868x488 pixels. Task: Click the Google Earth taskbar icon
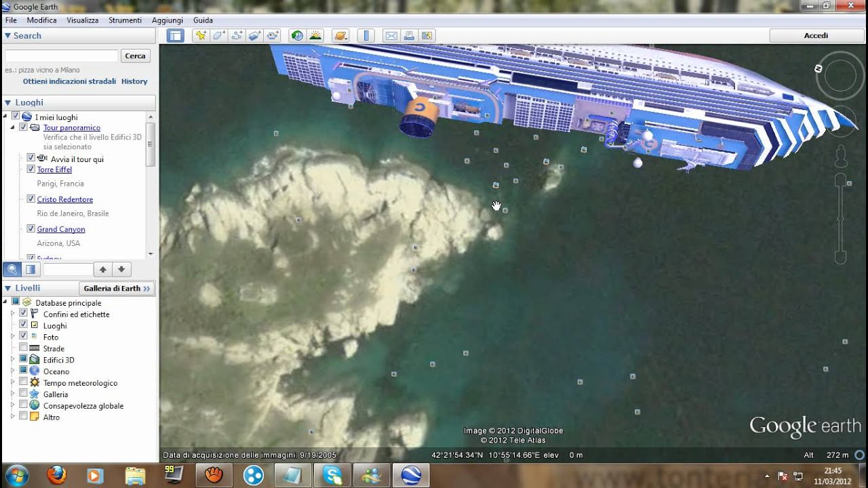coord(411,475)
